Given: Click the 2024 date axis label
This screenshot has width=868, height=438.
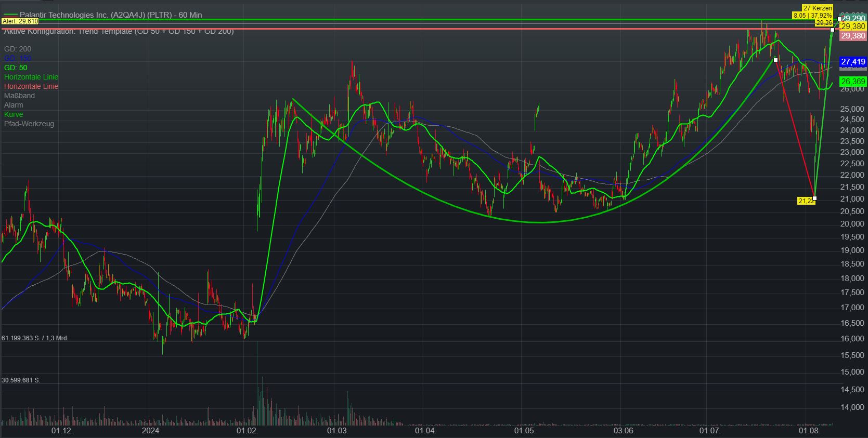Looking at the screenshot, I should [151, 431].
